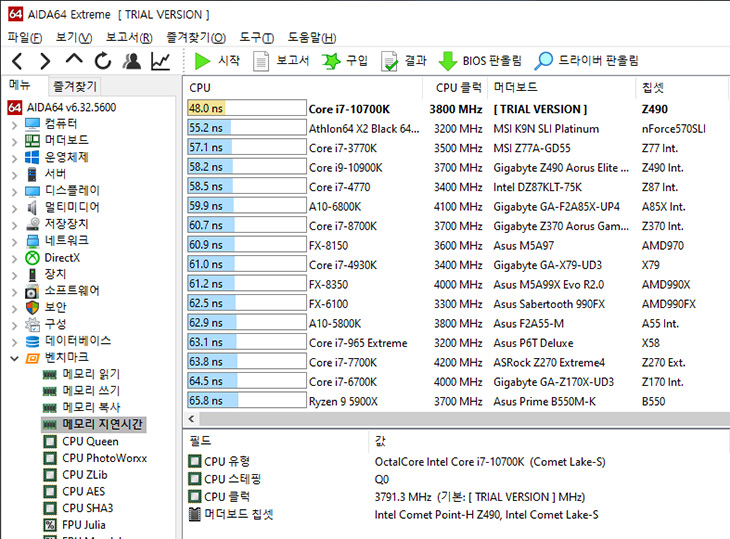Sort by 칩셋 column header

pos(682,88)
